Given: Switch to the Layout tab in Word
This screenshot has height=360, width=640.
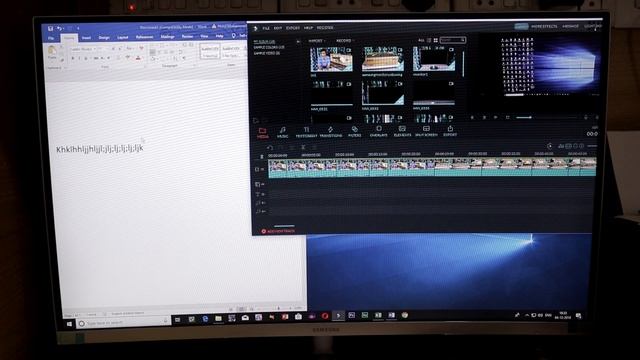Looking at the screenshot, I should click(122, 37).
